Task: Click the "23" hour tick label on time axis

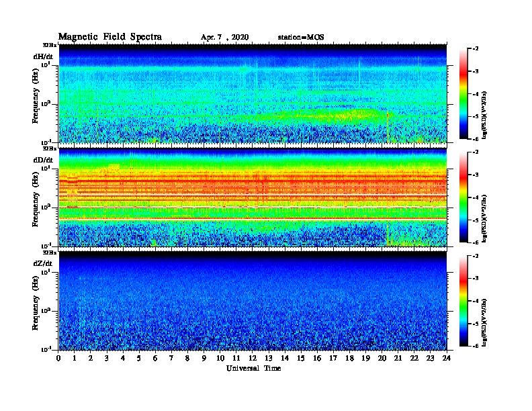Action: point(430,358)
